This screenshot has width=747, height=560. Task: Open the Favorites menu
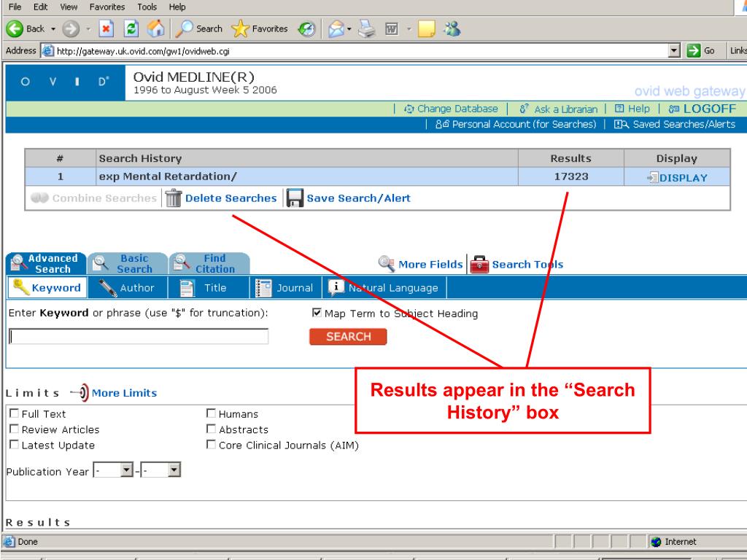107,7
